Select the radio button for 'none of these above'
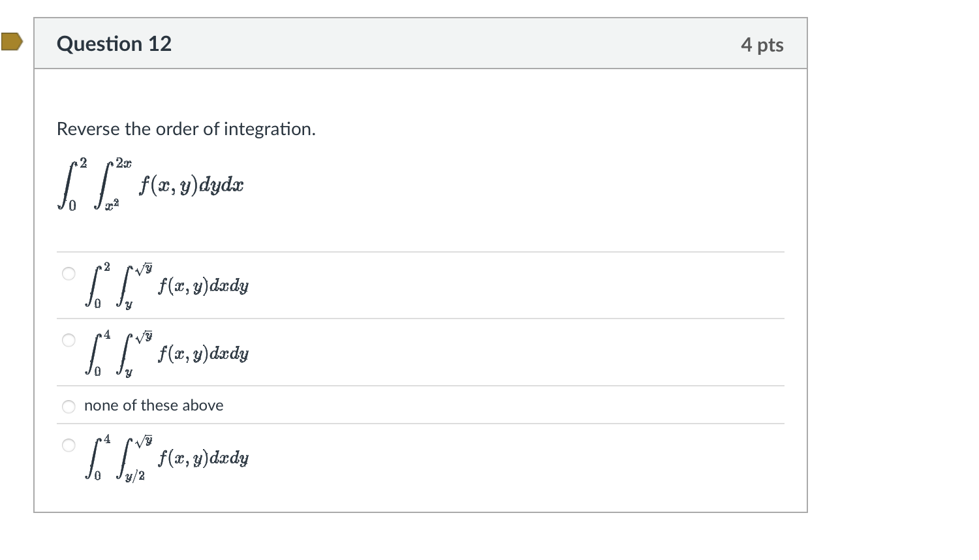979x560 pixels. (x=69, y=407)
